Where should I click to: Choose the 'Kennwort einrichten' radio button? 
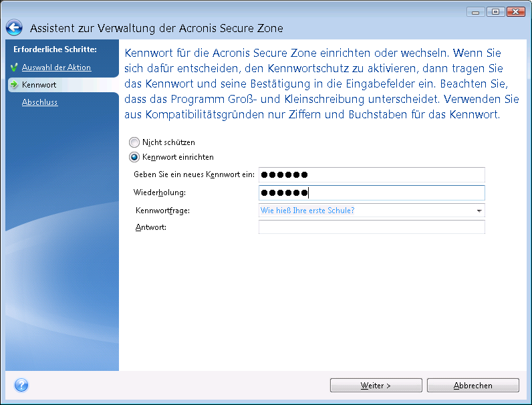(134, 157)
